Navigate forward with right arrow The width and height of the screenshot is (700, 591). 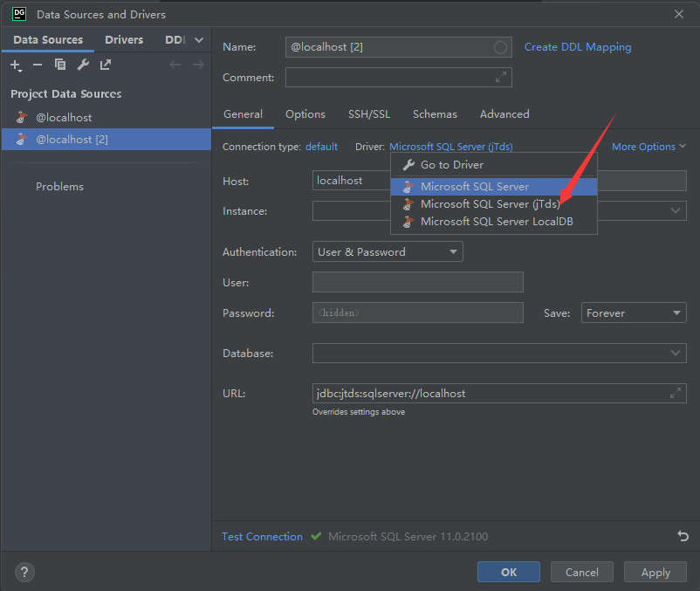click(x=198, y=65)
